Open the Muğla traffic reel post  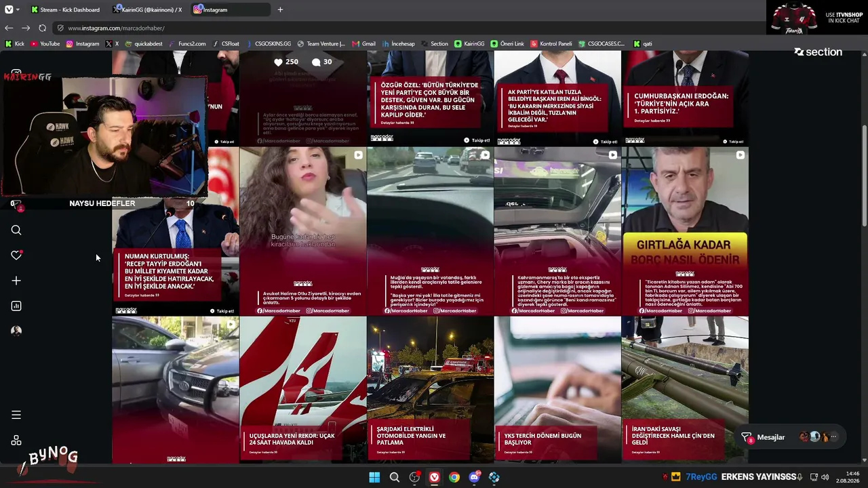click(x=430, y=231)
